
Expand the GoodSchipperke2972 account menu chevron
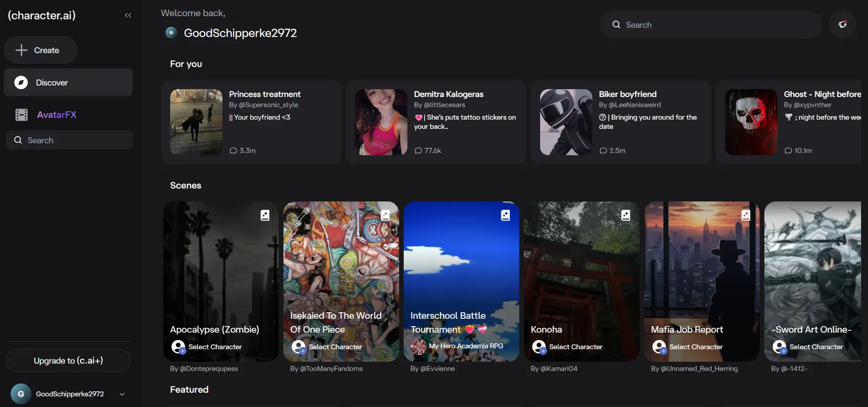coord(122,394)
